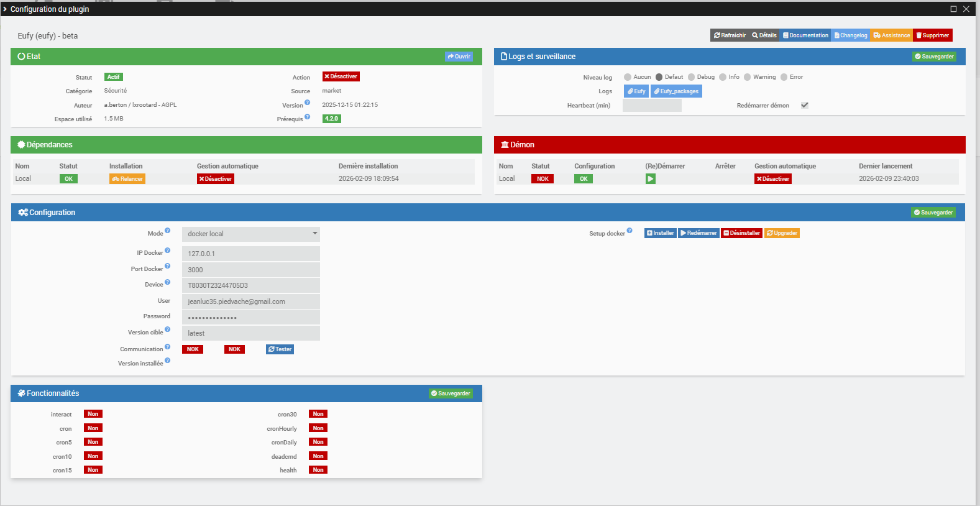
Task: Select the Aucun log level
Action: pos(628,77)
